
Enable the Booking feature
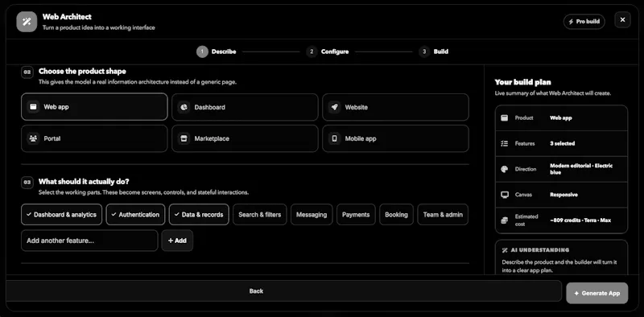click(x=396, y=214)
